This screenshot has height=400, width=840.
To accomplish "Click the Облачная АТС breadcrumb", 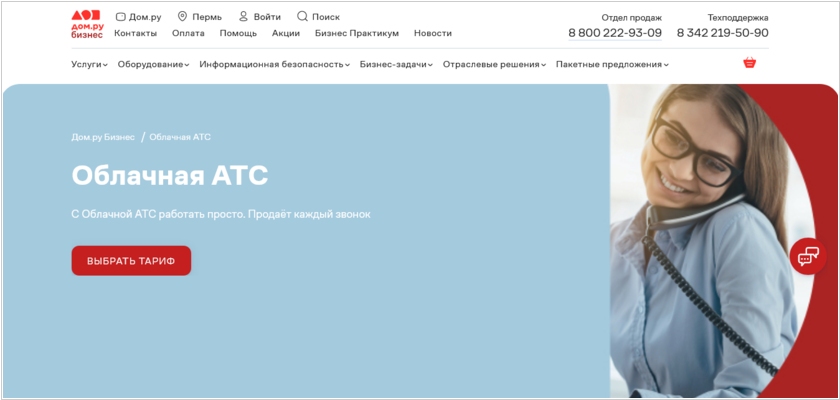I will click(x=180, y=137).
